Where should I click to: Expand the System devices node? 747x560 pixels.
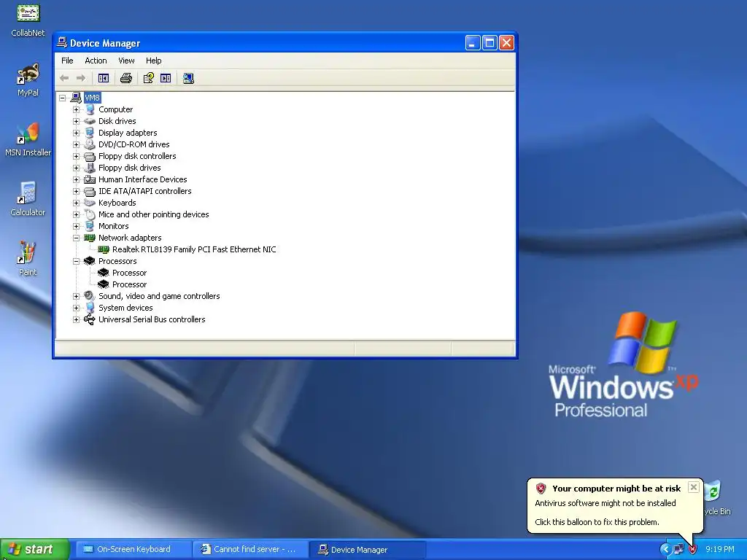point(76,308)
